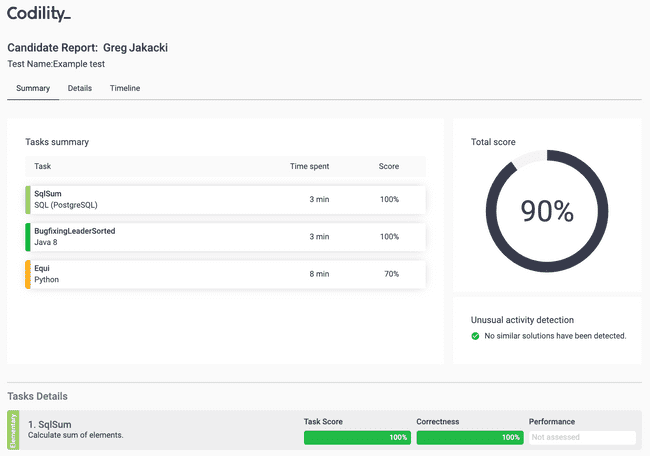Click the green check icon under Unusual activity detection
Viewport: 650px width, 456px height.
[x=475, y=336]
